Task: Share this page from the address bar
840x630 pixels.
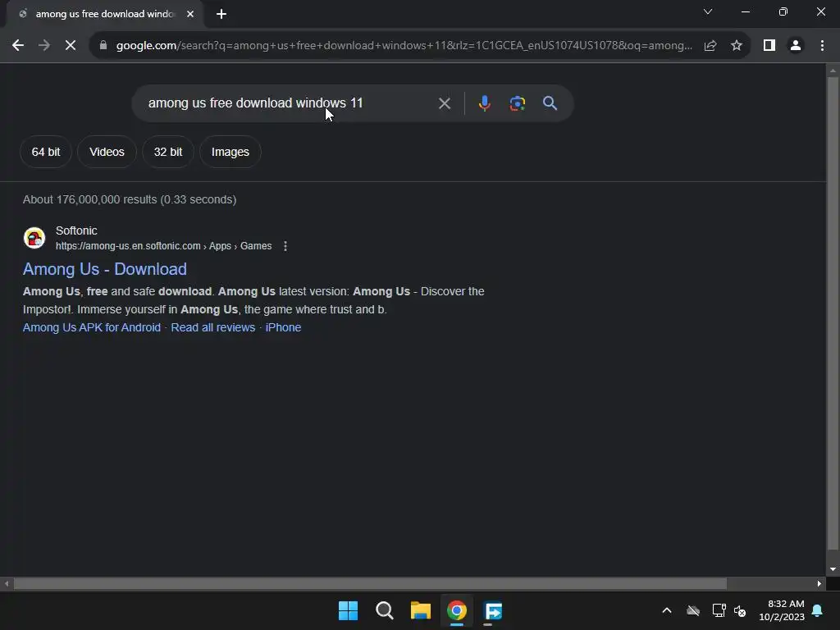Action: tap(710, 46)
